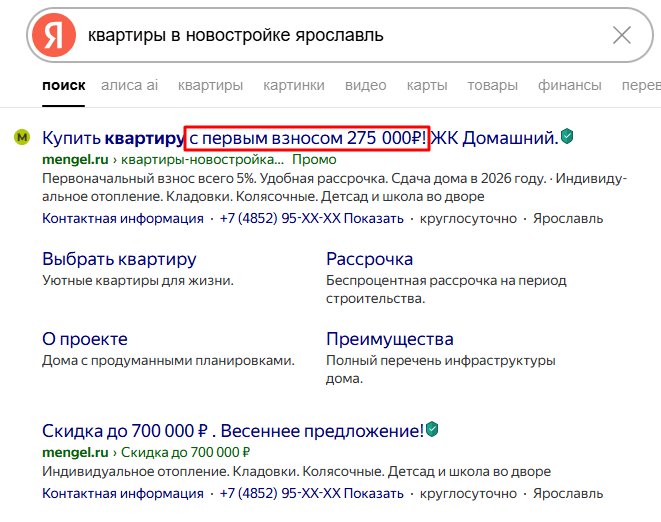Open Рассрочка sitelink
661x522 pixels.
pyautogui.click(x=369, y=259)
